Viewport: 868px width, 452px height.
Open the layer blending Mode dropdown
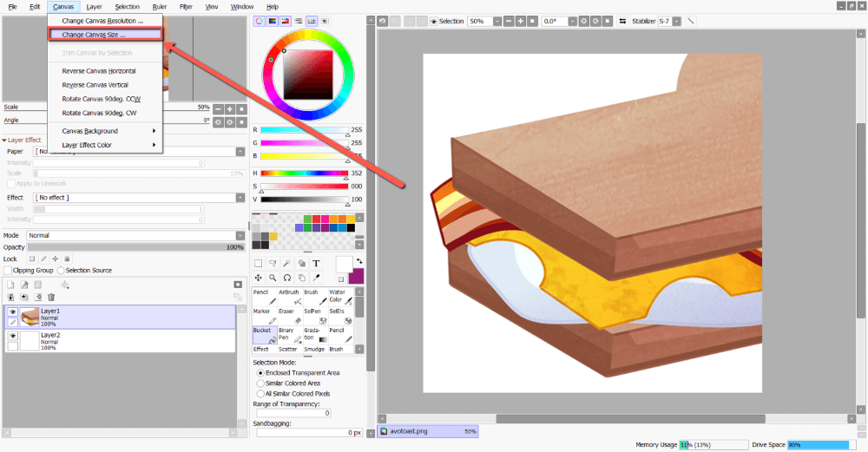pyautogui.click(x=135, y=235)
